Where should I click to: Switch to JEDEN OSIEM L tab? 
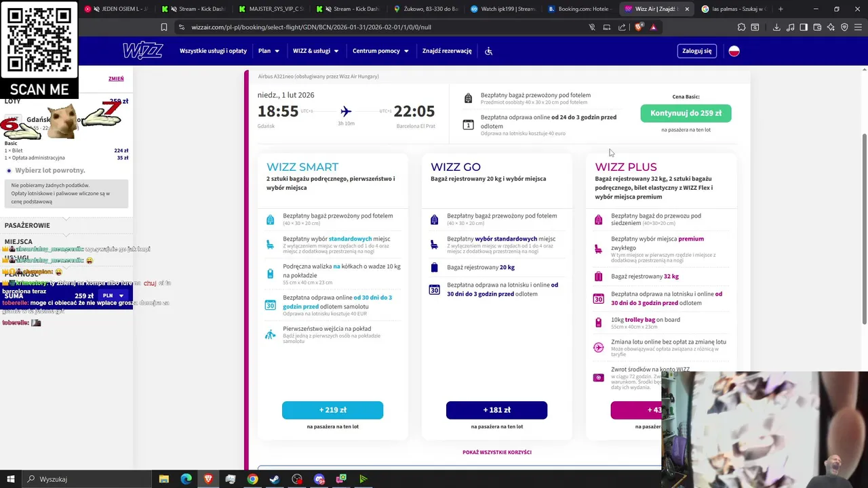tap(118, 9)
